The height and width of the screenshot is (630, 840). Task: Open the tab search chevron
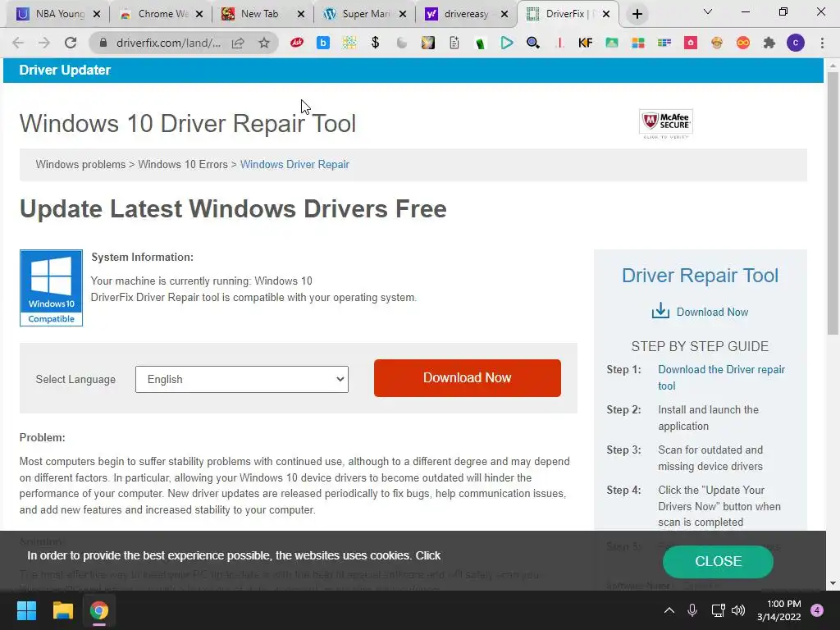pos(708,11)
